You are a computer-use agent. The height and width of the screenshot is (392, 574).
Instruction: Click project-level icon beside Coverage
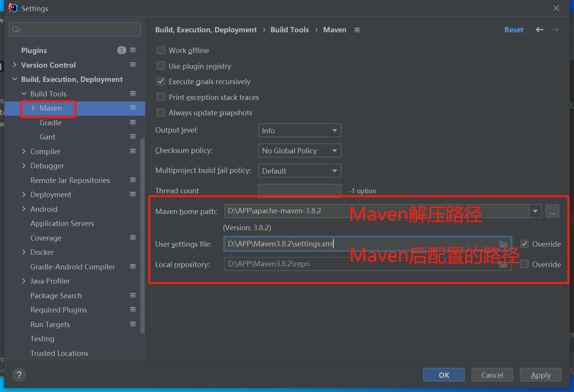pyautogui.click(x=133, y=238)
